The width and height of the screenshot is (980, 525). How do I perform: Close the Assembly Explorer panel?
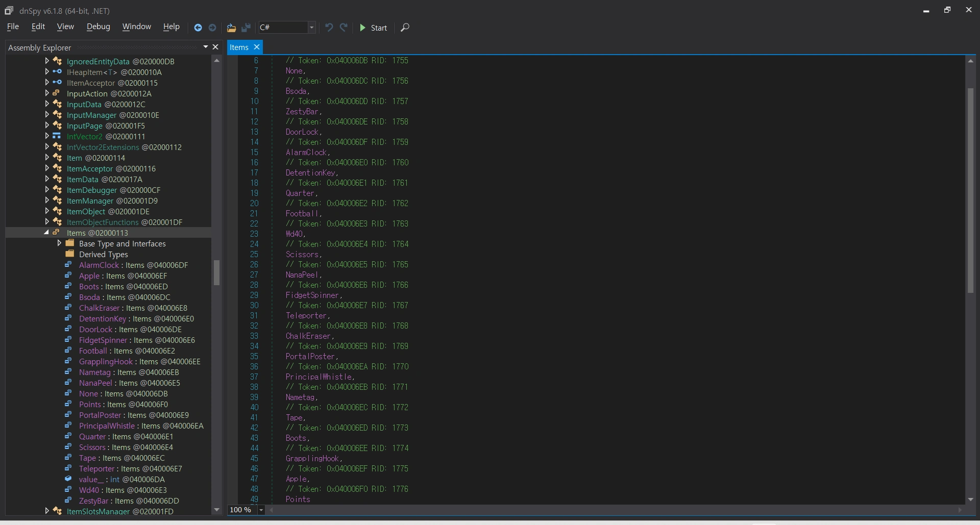[215, 47]
